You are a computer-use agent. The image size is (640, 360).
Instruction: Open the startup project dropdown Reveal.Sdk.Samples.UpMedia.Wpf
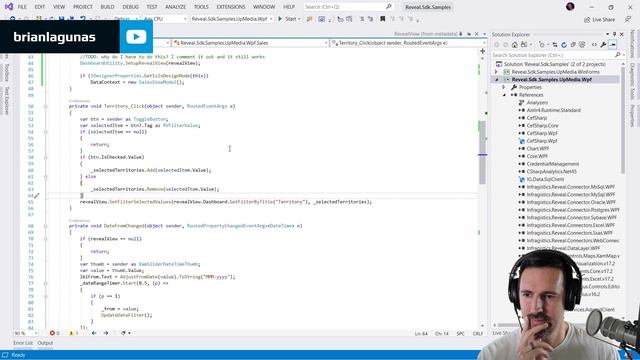click(x=232, y=19)
